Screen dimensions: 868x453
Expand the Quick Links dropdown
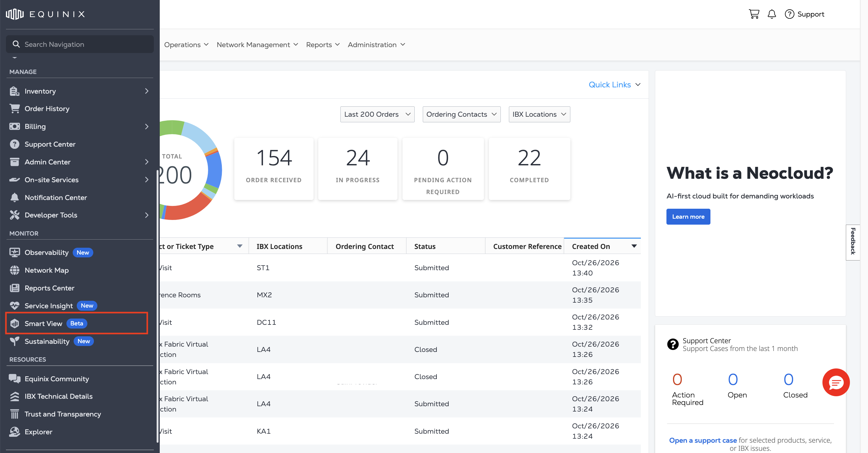614,85
